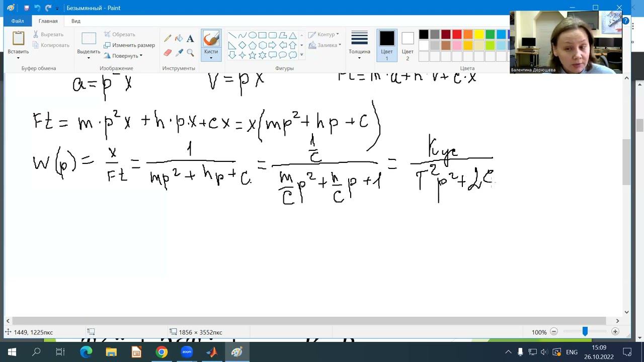Expand the shapes gallery more arrow
Screen dimensions: 644x362
point(302,55)
